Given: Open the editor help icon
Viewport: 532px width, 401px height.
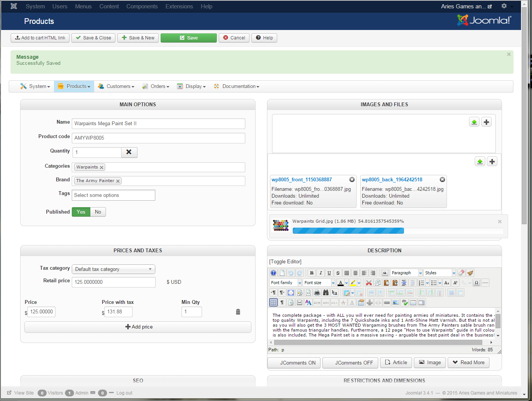Looking at the screenshot, I should (x=273, y=273).
